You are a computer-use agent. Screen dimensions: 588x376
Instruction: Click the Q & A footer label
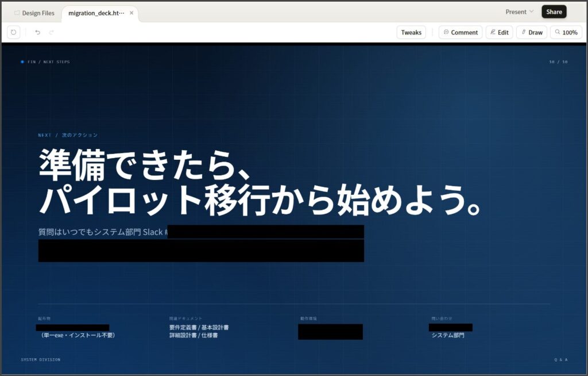pyautogui.click(x=560, y=360)
